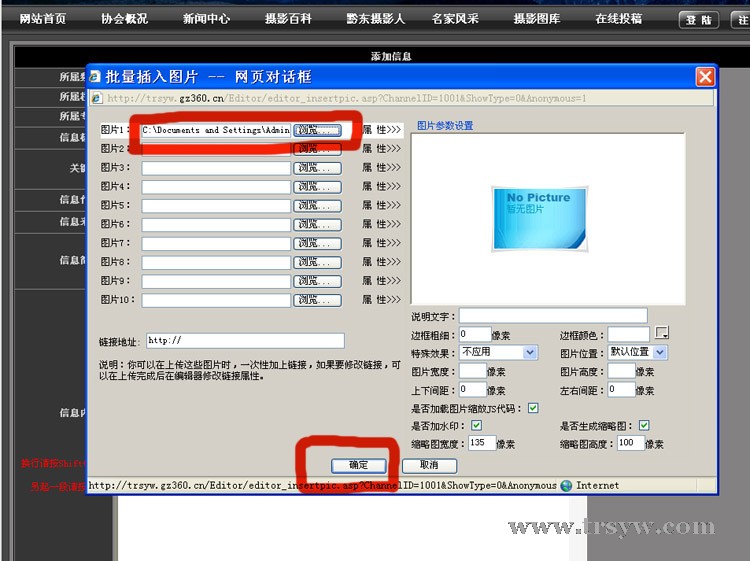Toggle 是否加载图片缩放JS代码 checkbox
The height and width of the screenshot is (561, 750).
533,408
